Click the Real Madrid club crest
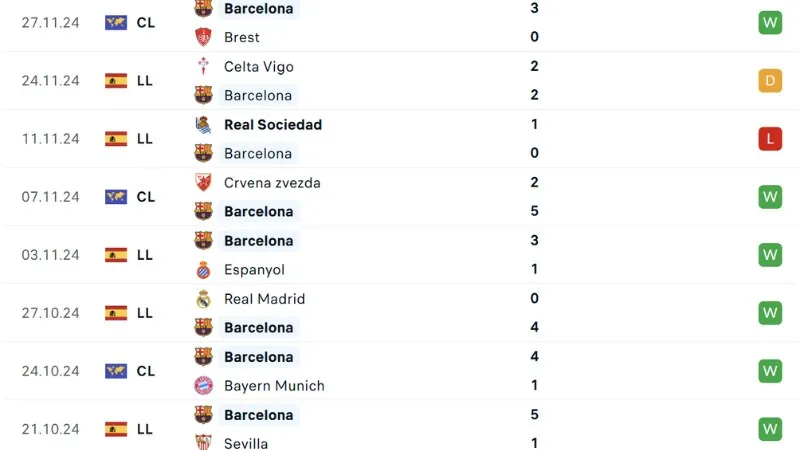This screenshot has height=450, width=800. 203,299
